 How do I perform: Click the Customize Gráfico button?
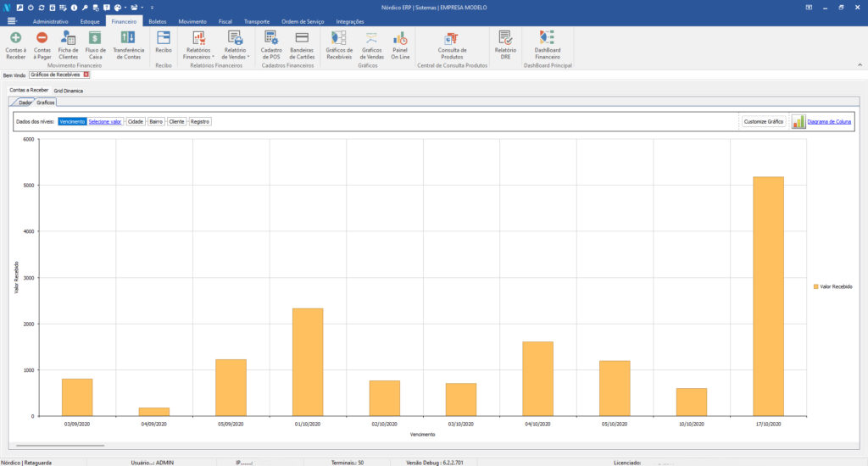point(763,122)
